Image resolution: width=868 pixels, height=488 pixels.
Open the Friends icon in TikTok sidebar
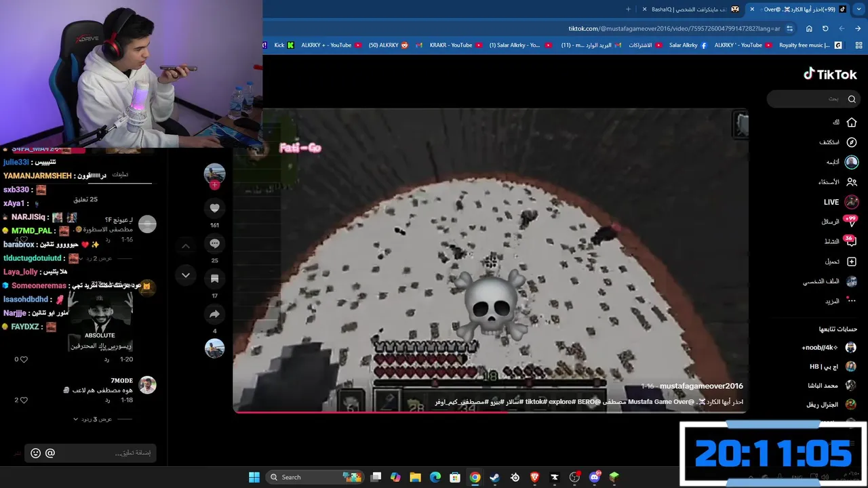[852, 182]
